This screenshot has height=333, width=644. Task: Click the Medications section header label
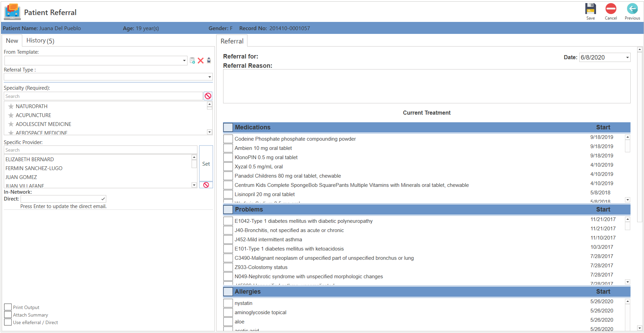(x=253, y=127)
